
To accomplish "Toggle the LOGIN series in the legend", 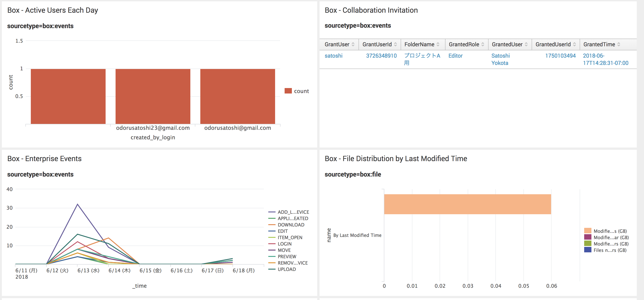I will click(x=285, y=244).
